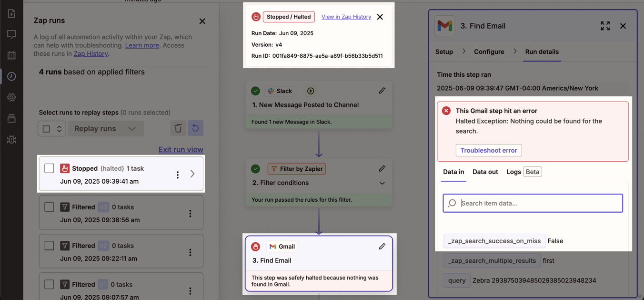Tick the select-all runs checkbox

(46, 129)
